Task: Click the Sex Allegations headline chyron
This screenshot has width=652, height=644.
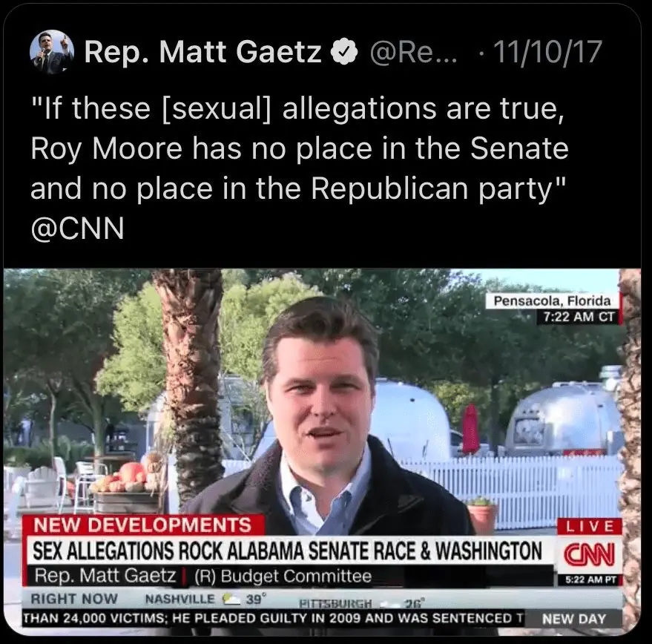Action: click(x=288, y=551)
